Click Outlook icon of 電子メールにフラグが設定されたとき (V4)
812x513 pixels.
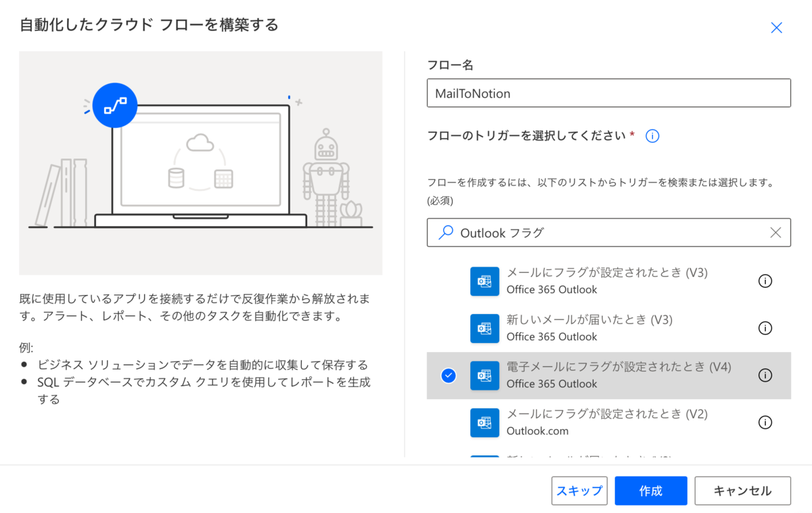click(x=484, y=375)
